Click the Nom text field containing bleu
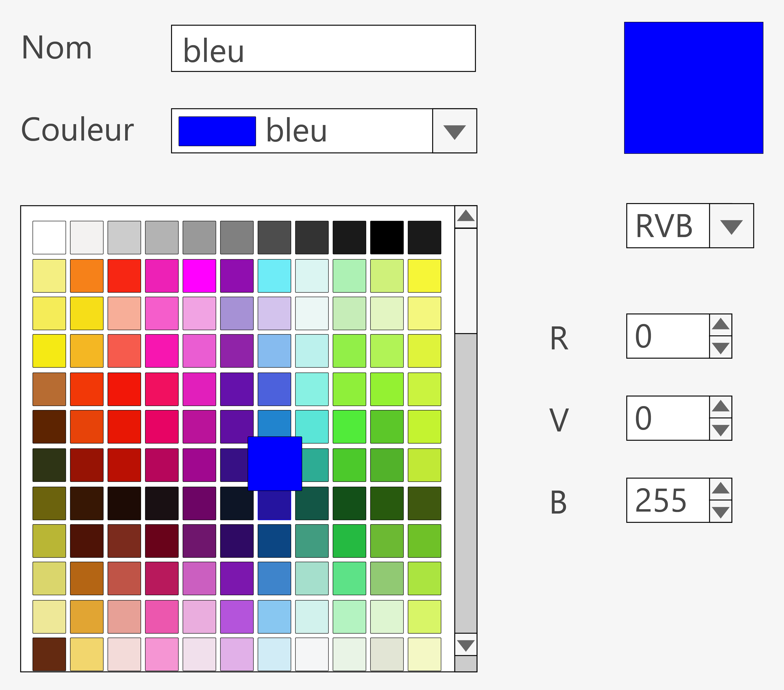Image resolution: width=784 pixels, height=690 pixels. 323,48
